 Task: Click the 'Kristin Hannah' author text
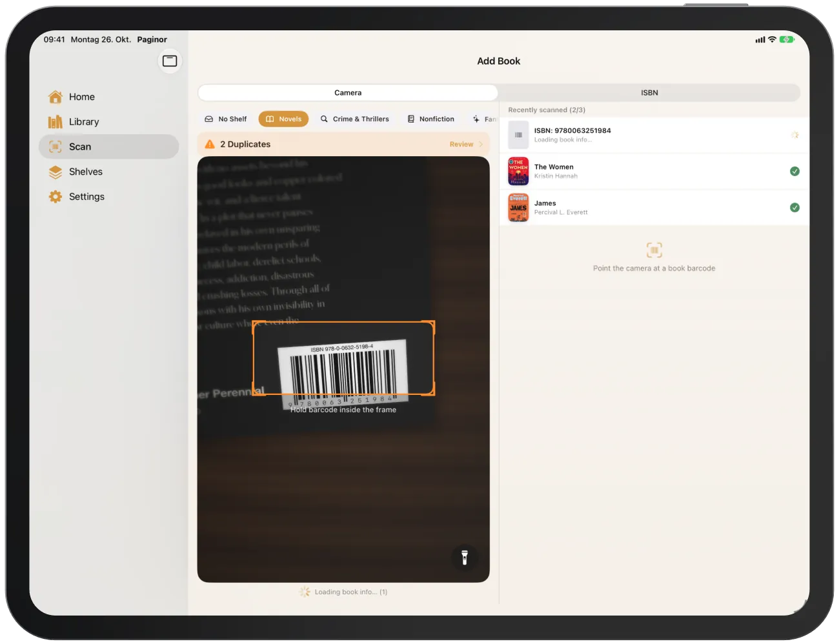(556, 176)
